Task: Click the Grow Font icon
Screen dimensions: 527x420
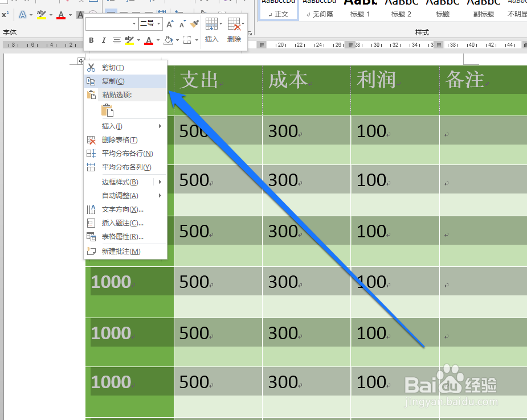Action: 169,24
